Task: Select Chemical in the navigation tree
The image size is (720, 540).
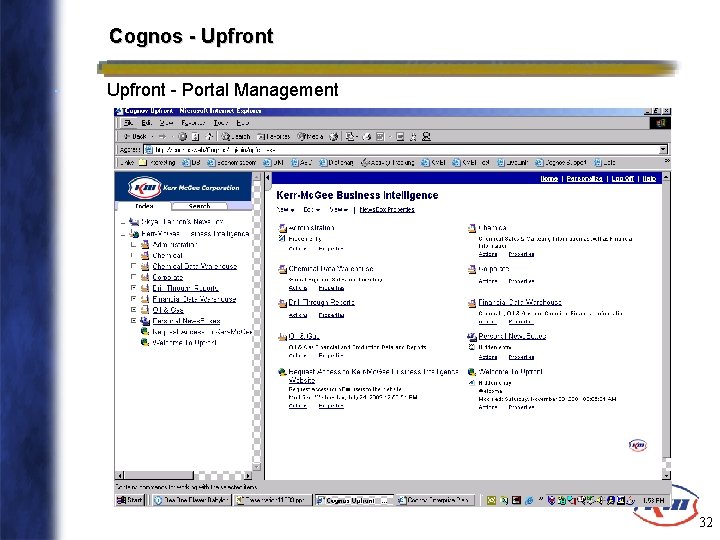Action: [x=168, y=255]
